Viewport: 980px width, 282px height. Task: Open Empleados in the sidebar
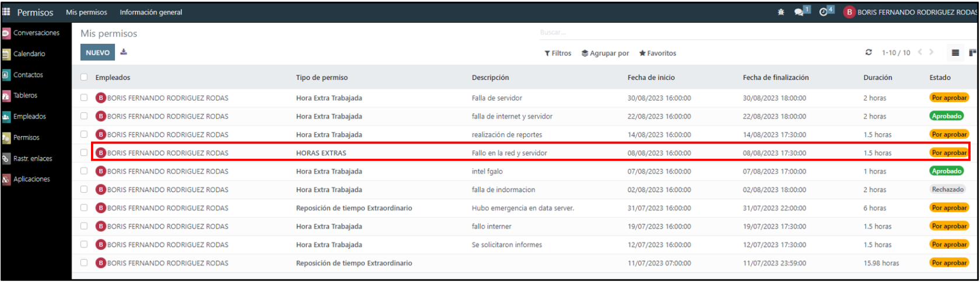[29, 117]
